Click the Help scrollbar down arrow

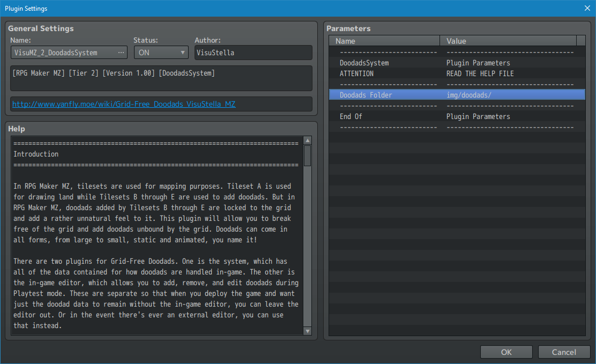[x=308, y=331]
